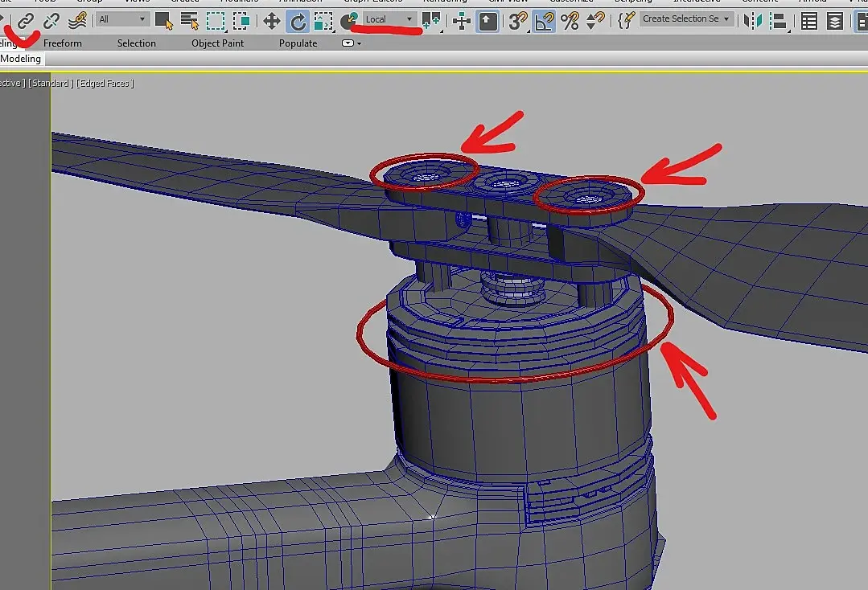Pick the Select and Rotate tool

pos(298,21)
